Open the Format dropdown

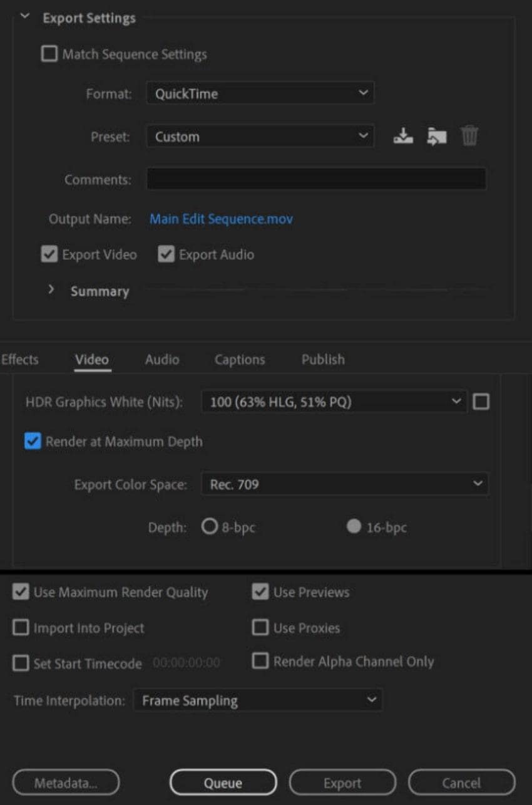tap(260, 93)
